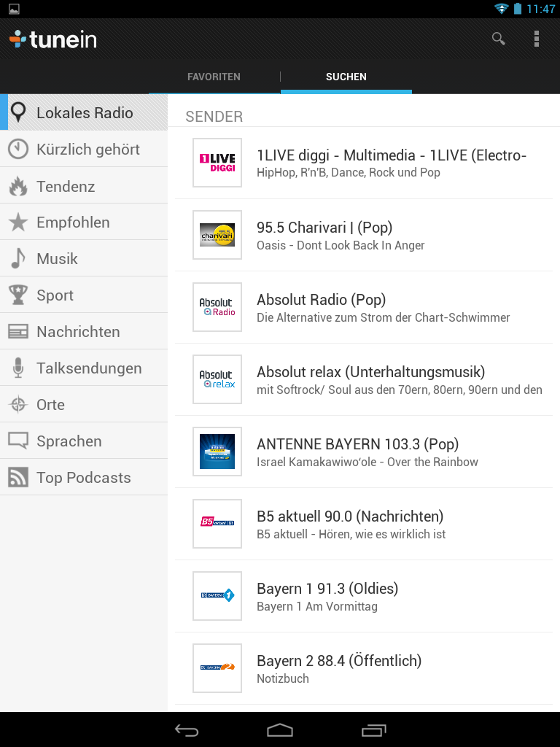
Task: Select the Tendenz flame icon
Action: [18, 186]
